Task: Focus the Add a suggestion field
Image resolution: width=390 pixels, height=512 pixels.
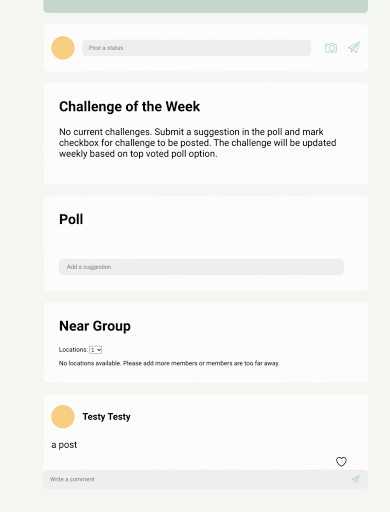Action: (201, 267)
